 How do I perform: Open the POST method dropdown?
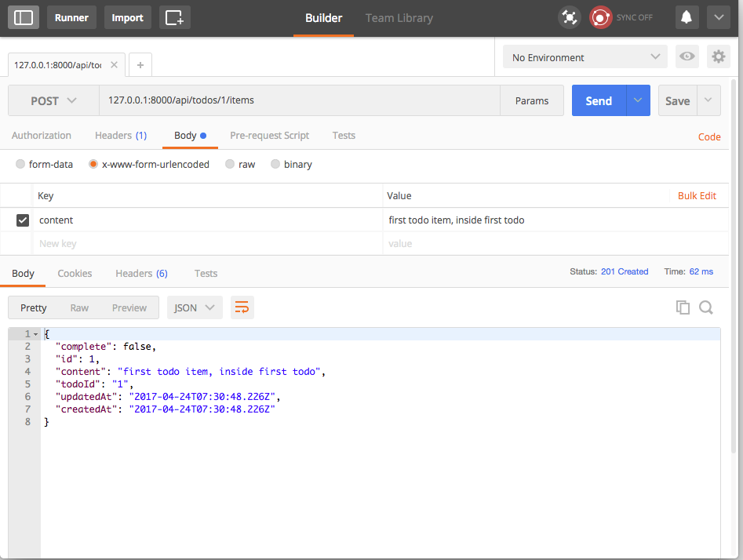point(53,100)
